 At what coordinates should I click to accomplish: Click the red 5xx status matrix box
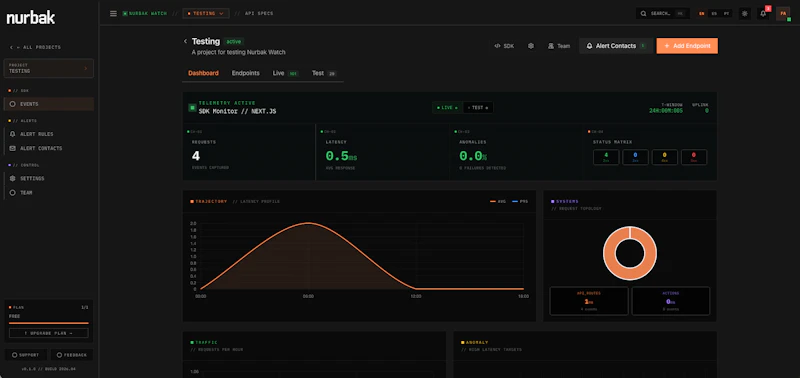coord(694,157)
